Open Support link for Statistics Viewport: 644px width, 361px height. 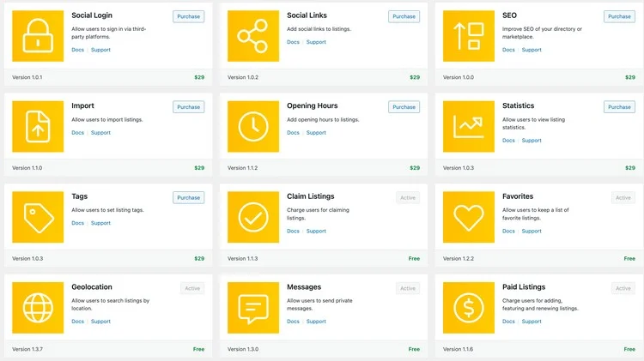(532, 141)
